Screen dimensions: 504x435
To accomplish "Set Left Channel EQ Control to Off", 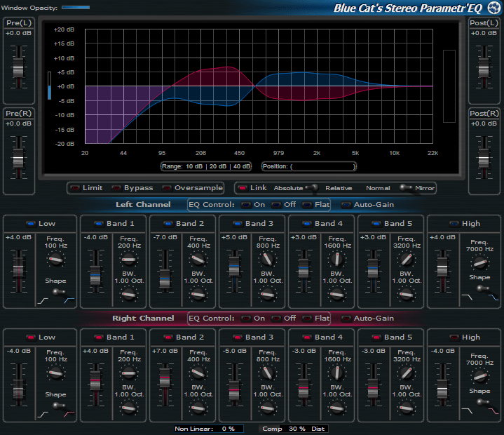I will click(x=276, y=205).
